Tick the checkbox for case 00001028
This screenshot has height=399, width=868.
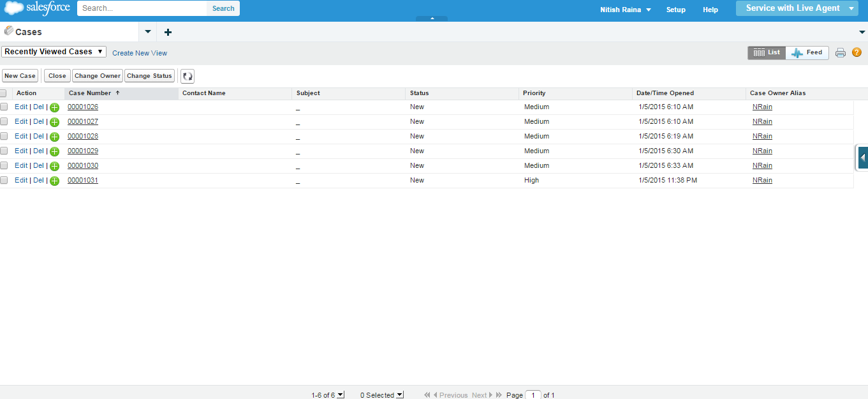pos(4,136)
